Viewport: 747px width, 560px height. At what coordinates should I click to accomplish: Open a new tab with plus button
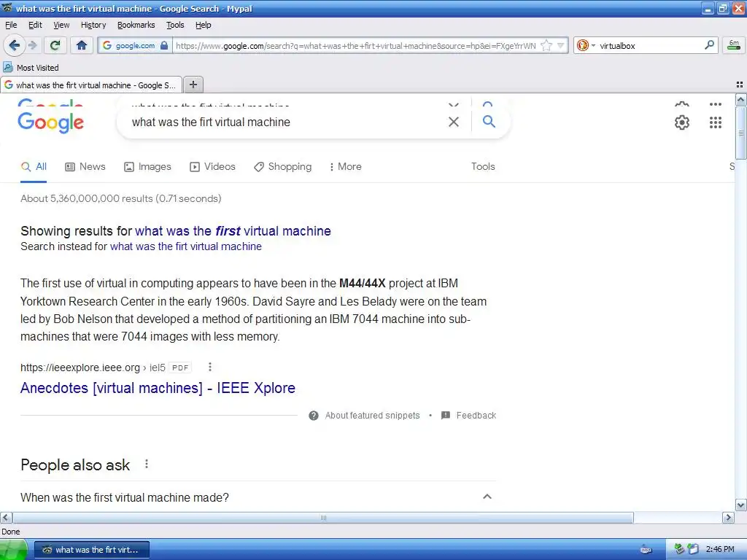pos(193,85)
